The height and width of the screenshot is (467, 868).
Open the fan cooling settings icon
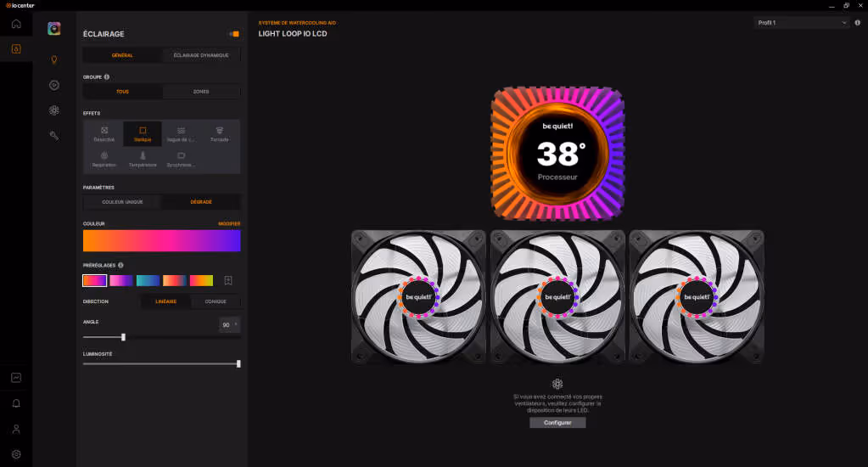click(x=53, y=110)
